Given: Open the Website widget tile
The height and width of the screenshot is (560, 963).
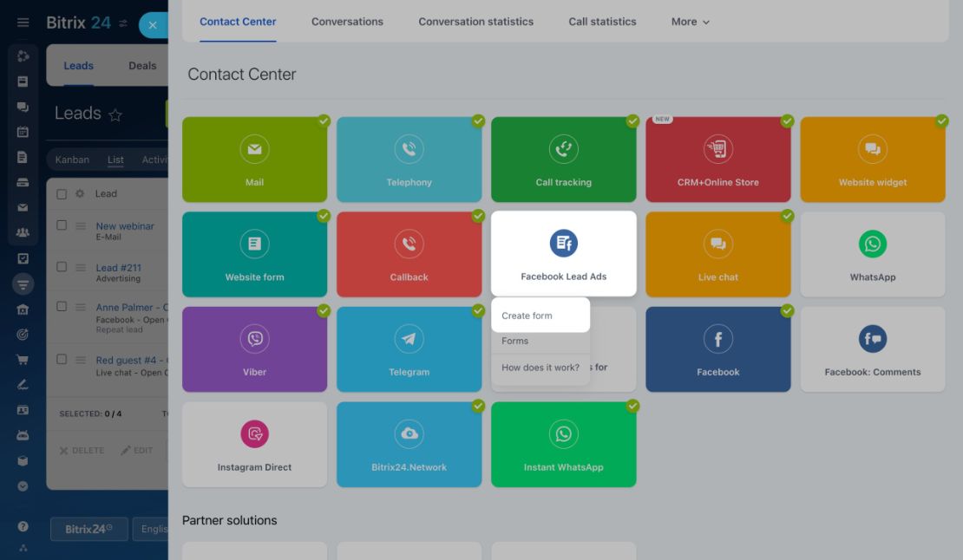Looking at the screenshot, I should click(873, 160).
